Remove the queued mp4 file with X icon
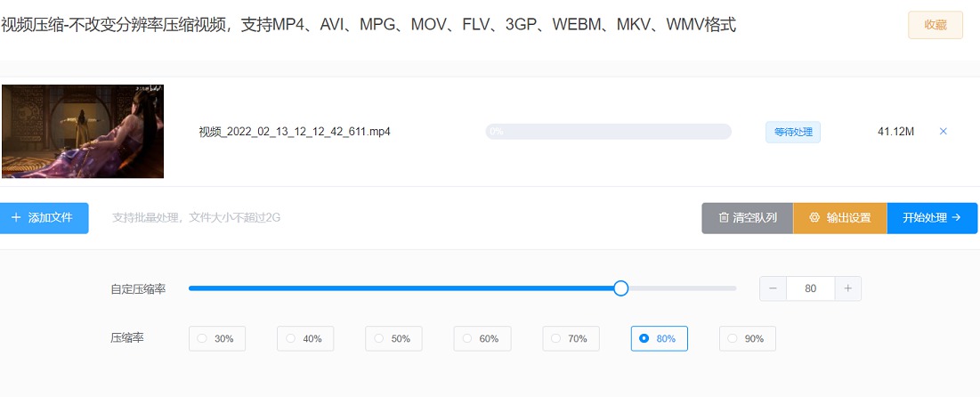Image resolution: width=980 pixels, height=397 pixels. tap(944, 131)
